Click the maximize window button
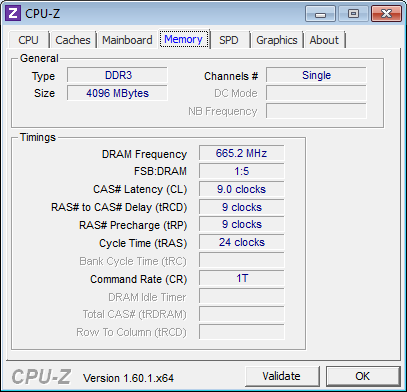Image resolution: width=407 pixels, height=392 pixels. point(353,14)
